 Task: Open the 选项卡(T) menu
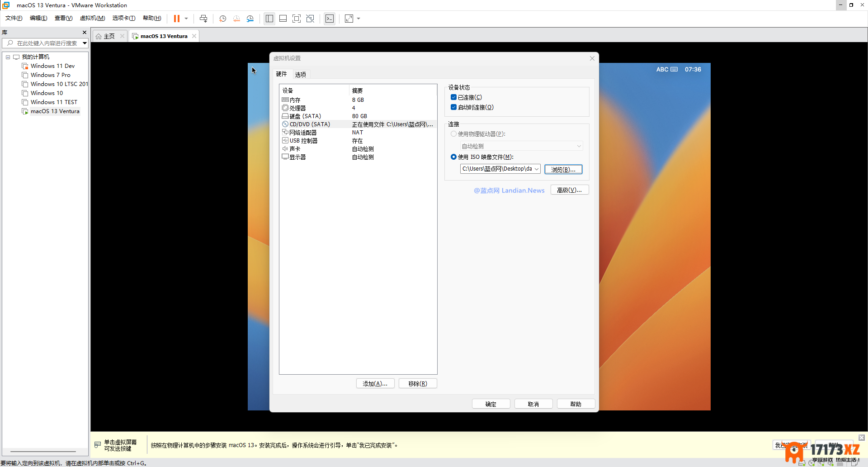(x=124, y=18)
